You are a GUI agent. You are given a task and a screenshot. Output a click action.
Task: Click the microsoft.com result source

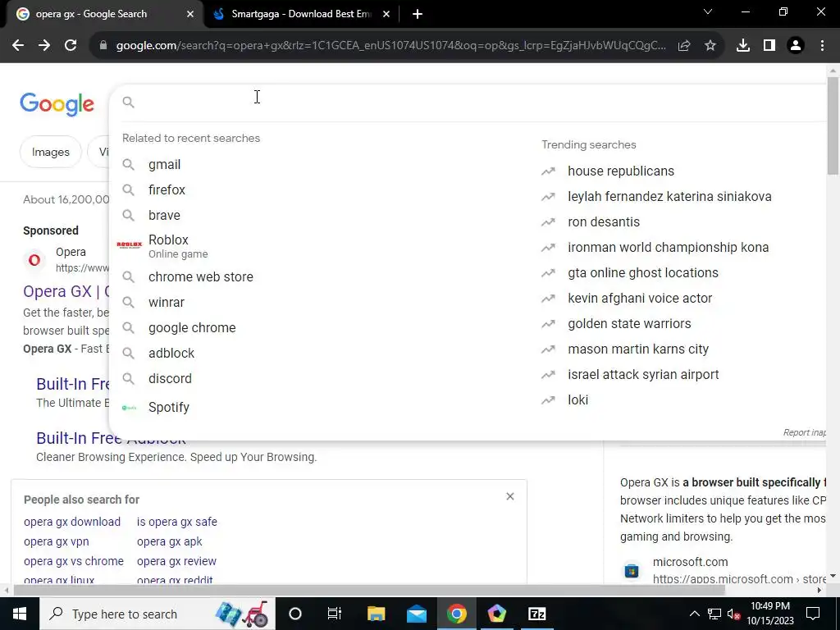(690, 562)
